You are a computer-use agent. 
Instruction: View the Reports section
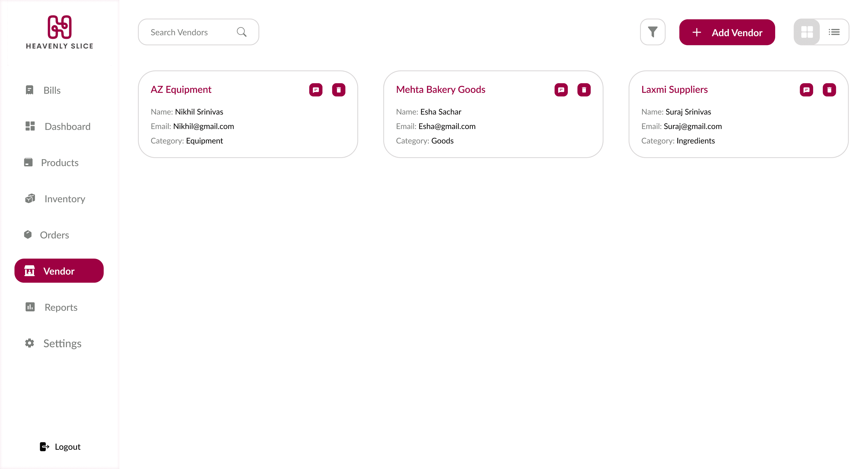61,307
